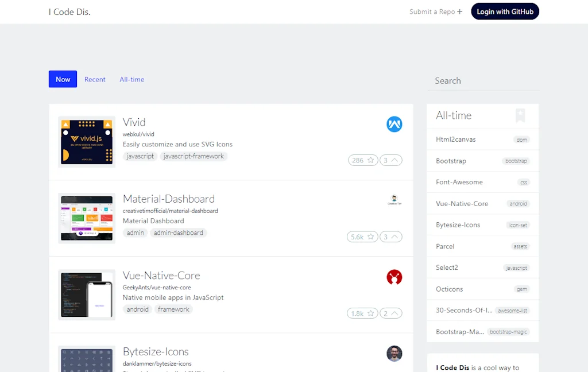Select the Now tab

pos(63,79)
